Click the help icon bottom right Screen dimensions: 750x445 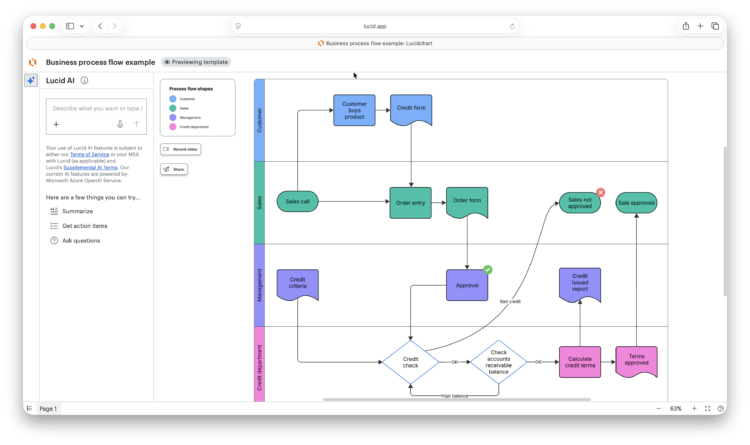(x=720, y=409)
